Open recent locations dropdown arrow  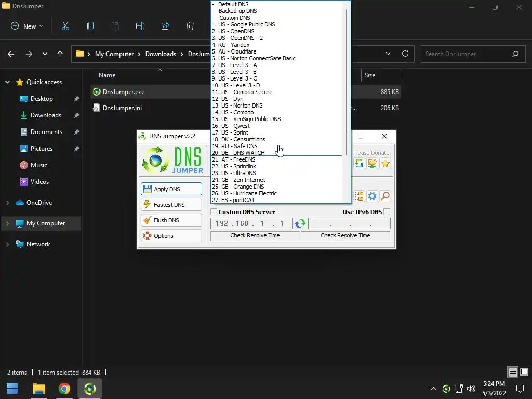pyautogui.click(x=45, y=54)
